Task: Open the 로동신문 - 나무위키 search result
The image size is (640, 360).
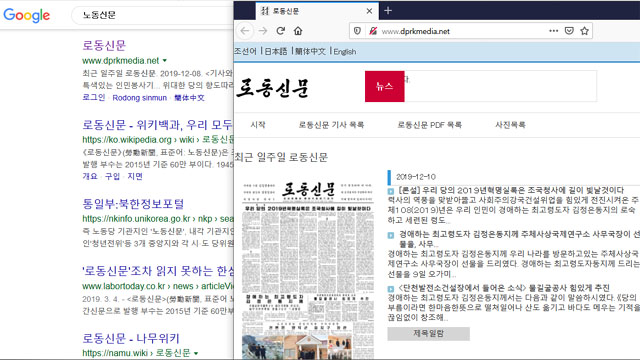Action: 131,338
